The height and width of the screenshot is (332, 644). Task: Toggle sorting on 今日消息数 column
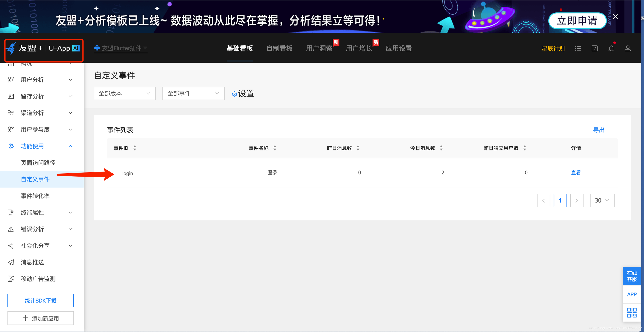441,148
